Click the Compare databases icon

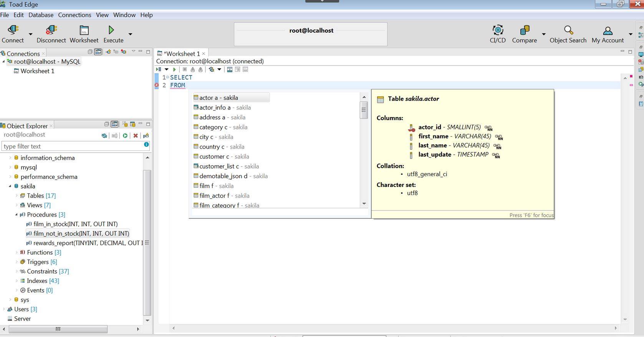[525, 30]
